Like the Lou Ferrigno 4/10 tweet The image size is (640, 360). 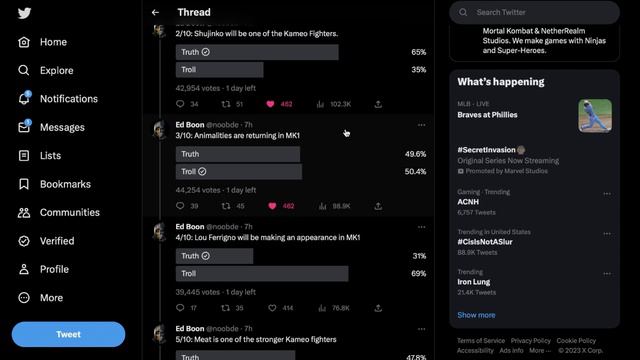[x=272, y=308]
